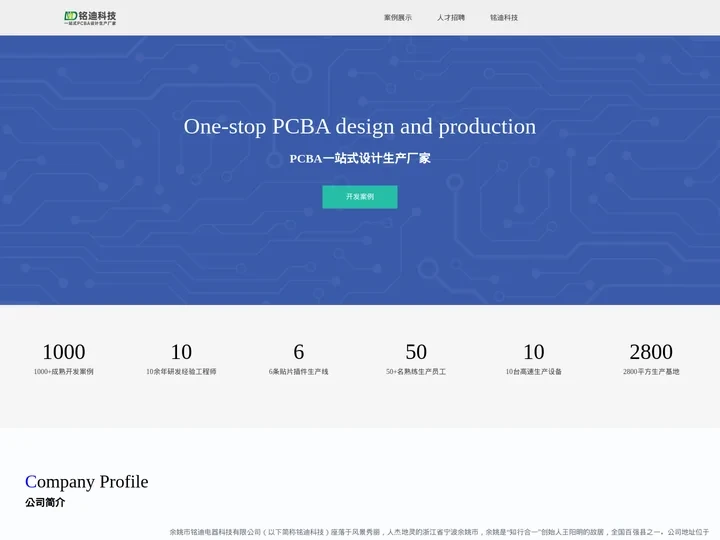Open the 案例展示 menu item
The width and height of the screenshot is (720, 540).
[x=397, y=18]
